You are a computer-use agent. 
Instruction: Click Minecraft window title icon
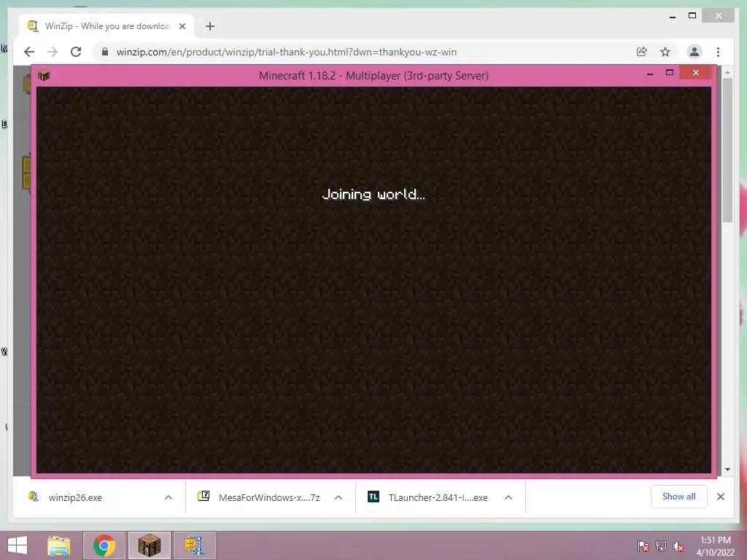point(43,75)
